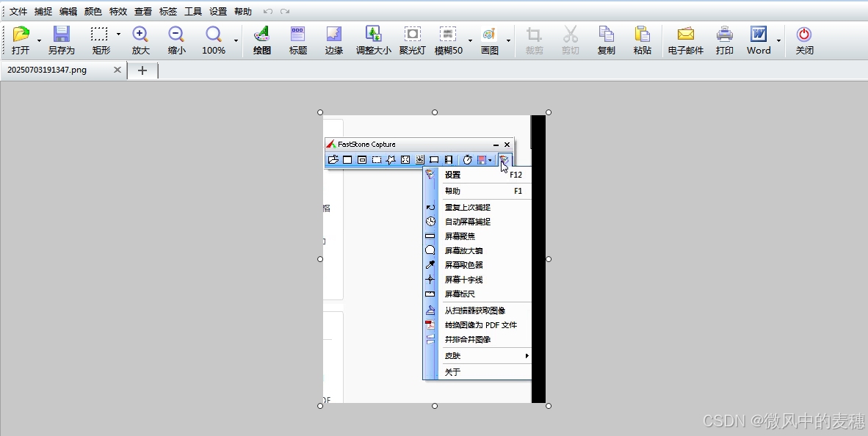Click the Edge (边缘) effect icon
The height and width of the screenshot is (436, 868).
pos(334,40)
